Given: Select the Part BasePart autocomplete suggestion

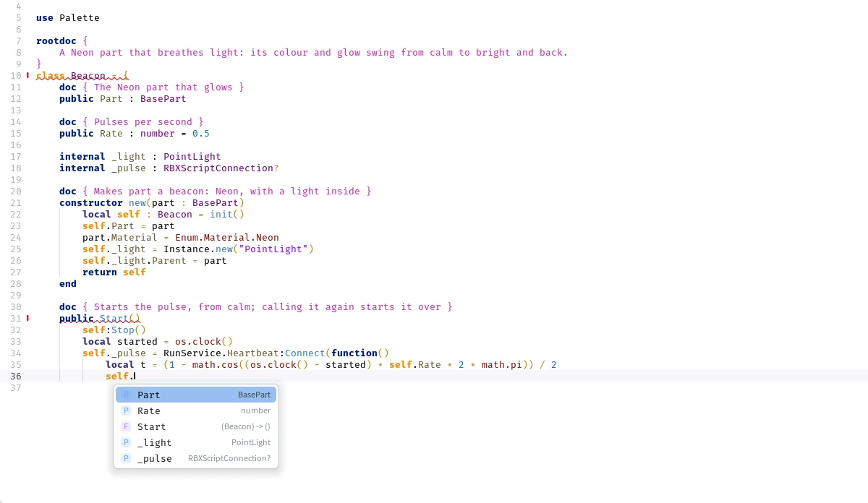Looking at the screenshot, I should (196, 395).
